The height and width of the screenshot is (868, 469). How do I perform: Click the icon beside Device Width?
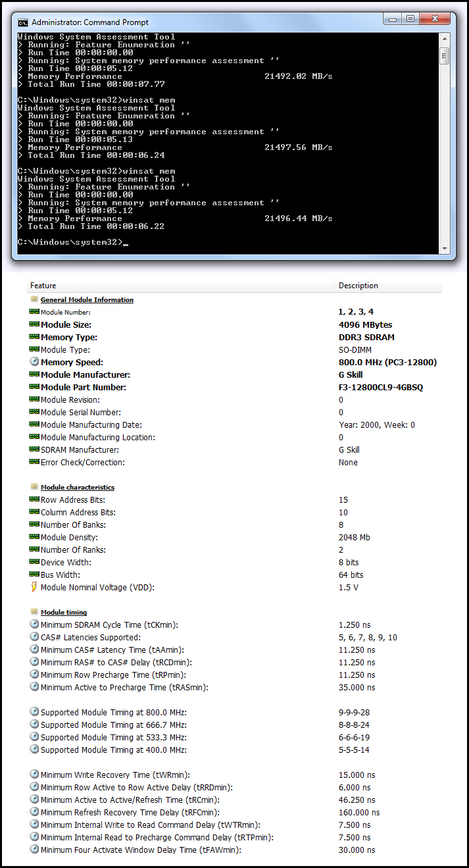tap(34, 562)
